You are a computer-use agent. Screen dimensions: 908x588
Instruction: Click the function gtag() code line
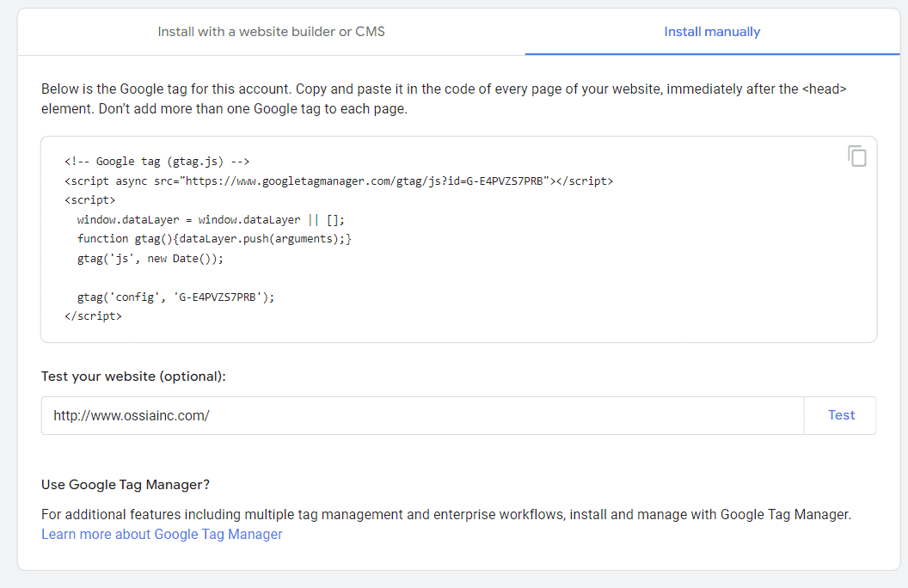pyautogui.click(x=214, y=239)
